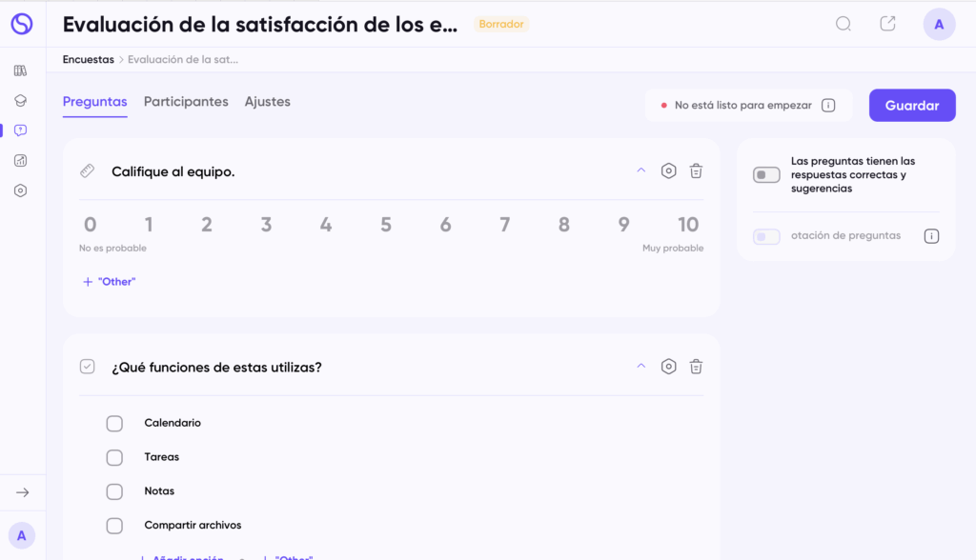The height and width of the screenshot is (560, 976).
Task: Open settings for '¿Qué funciones de estas utilizas?' question
Action: coord(668,367)
